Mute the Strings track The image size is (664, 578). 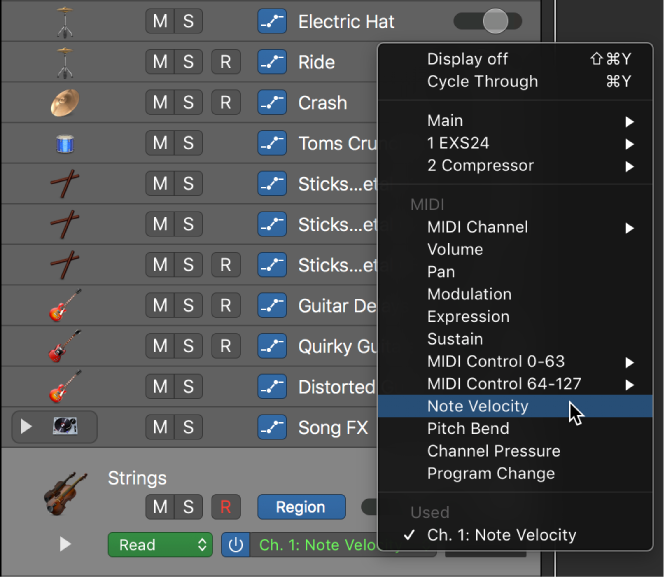160,507
